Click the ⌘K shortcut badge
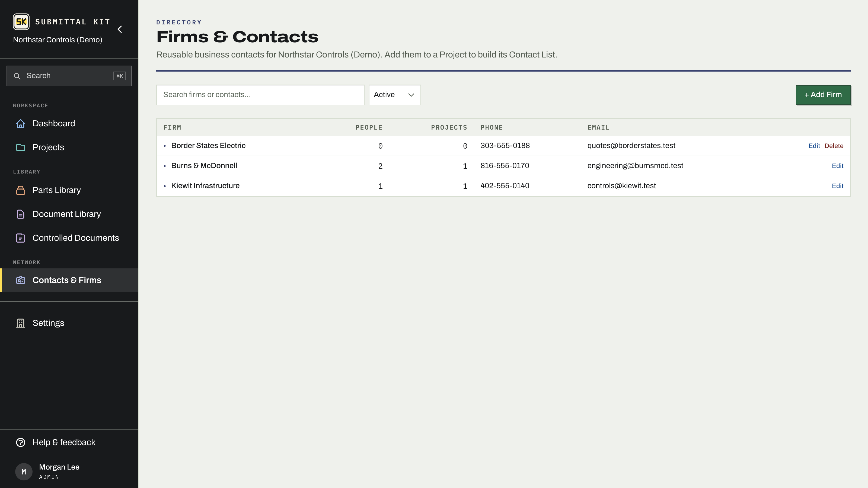 coord(120,76)
